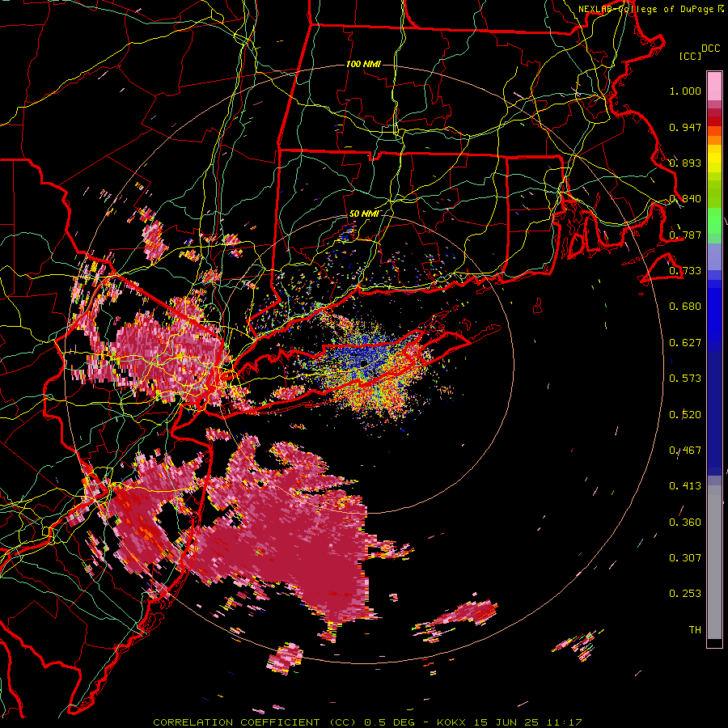
Task: Select the 0.360 scale value
Action: click(x=685, y=522)
